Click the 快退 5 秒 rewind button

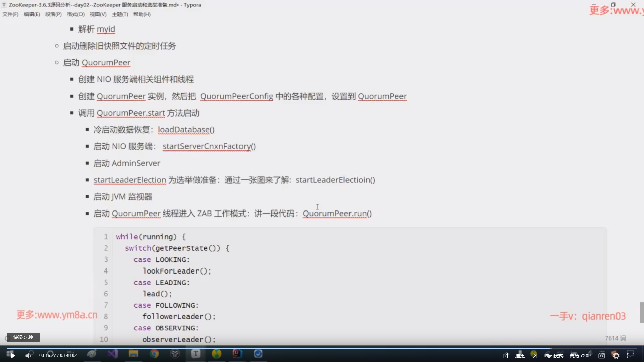pos(23,337)
